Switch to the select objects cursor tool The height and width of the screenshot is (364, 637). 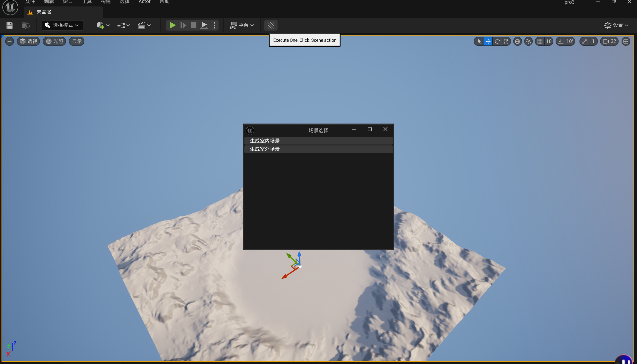point(479,41)
